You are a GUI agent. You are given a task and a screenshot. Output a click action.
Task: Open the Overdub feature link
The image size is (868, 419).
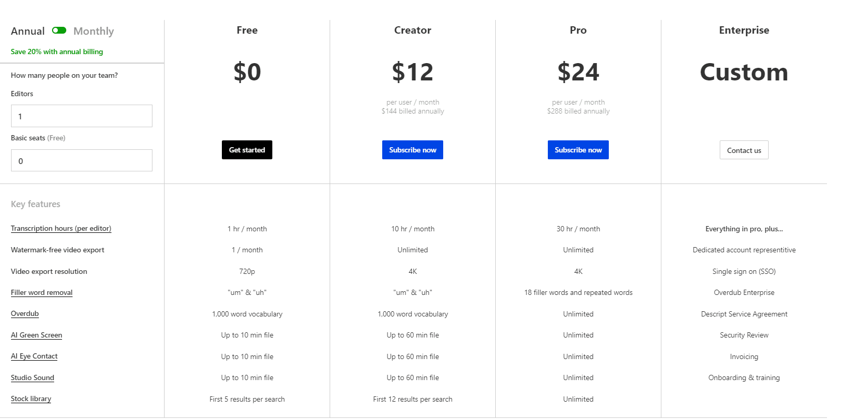tap(24, 313)
